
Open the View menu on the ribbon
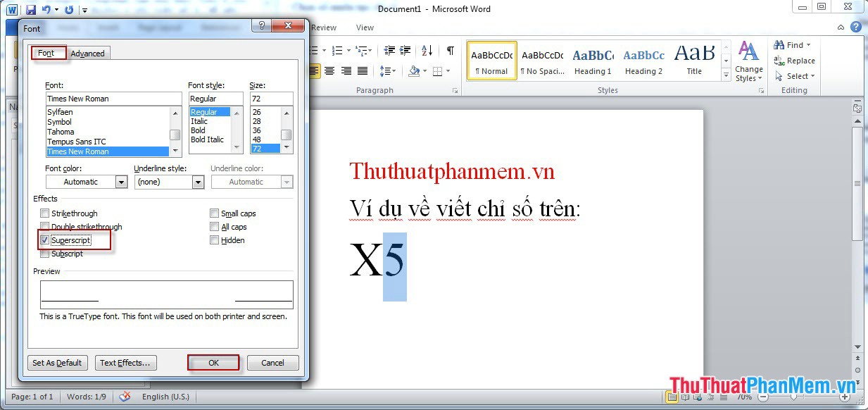pyautogui.click(x=364, y=27)
